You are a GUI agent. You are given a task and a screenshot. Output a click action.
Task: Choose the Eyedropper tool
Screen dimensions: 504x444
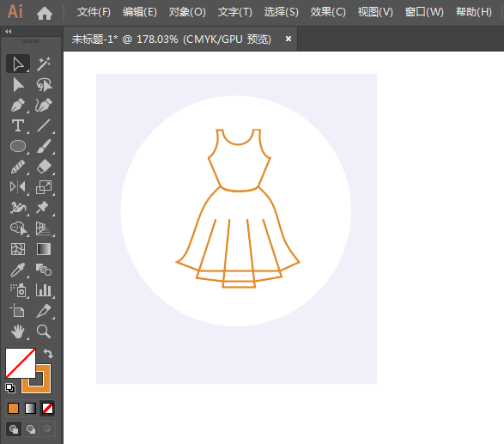pyautogui.click(x=18, y=270)
